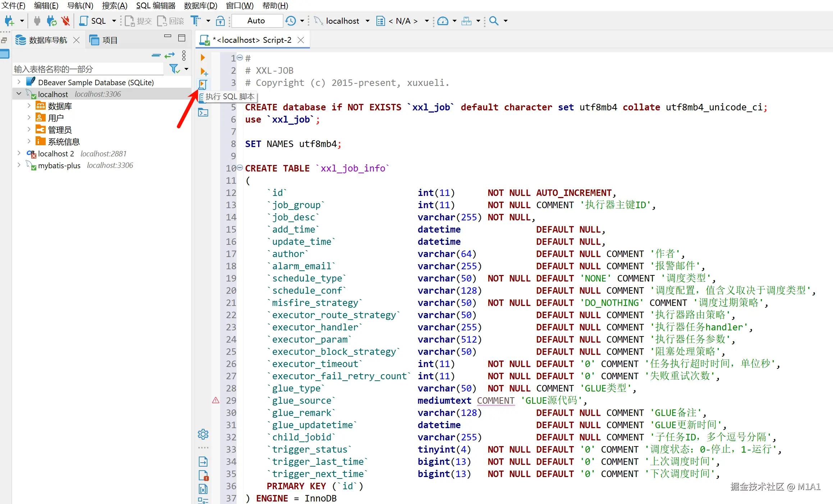
Task: Click the open SQL console icon
Action: click(203, 113)
